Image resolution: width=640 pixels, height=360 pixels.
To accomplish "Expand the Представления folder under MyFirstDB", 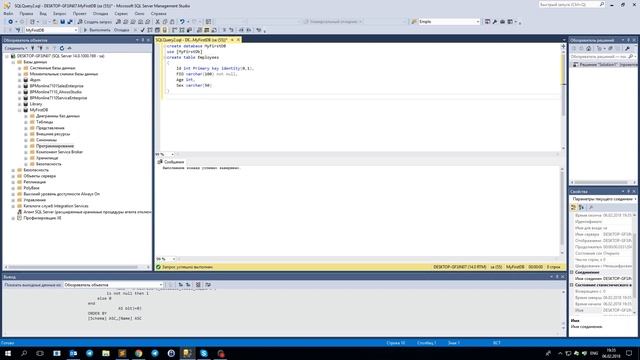I will click(26, 128).
